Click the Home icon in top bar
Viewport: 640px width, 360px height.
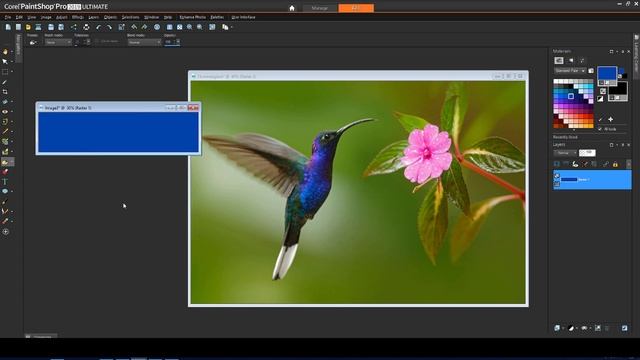pyautogui.click(x=292, y=8)
